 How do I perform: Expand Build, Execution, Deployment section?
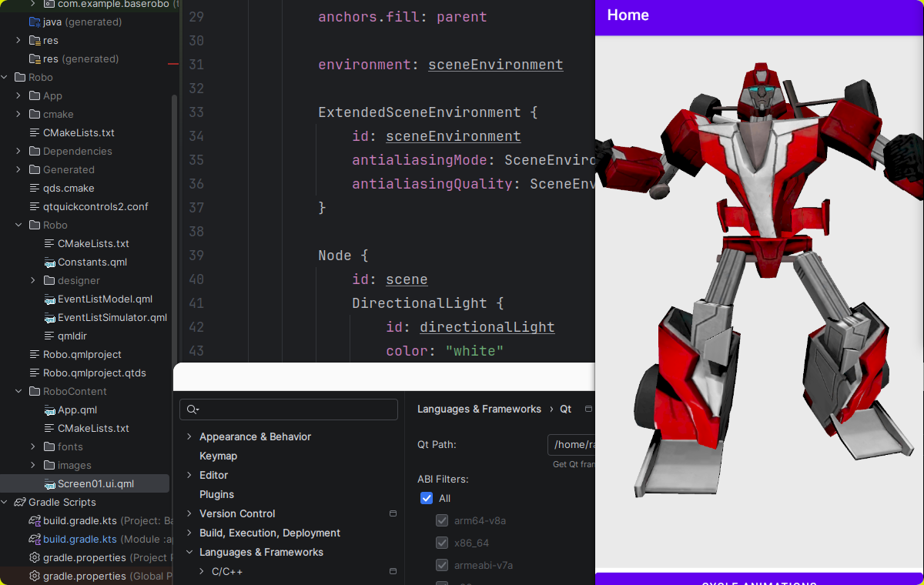point(189,533)
